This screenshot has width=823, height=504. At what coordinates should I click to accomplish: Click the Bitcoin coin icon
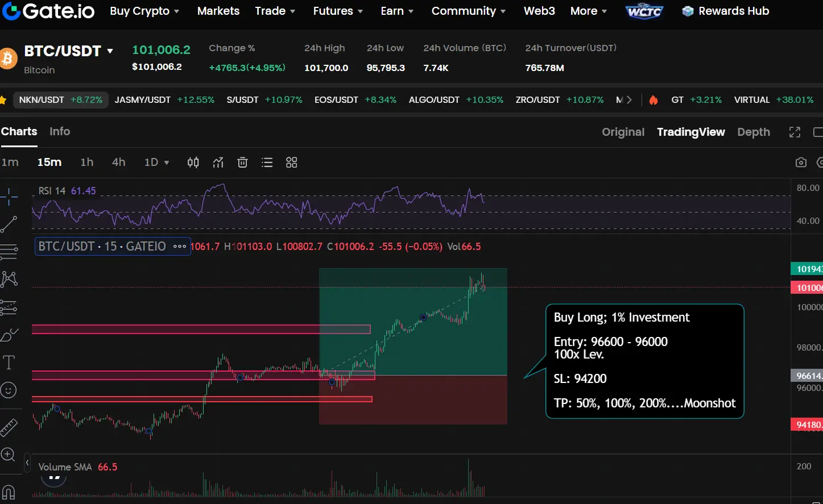(x=8, y=58)
